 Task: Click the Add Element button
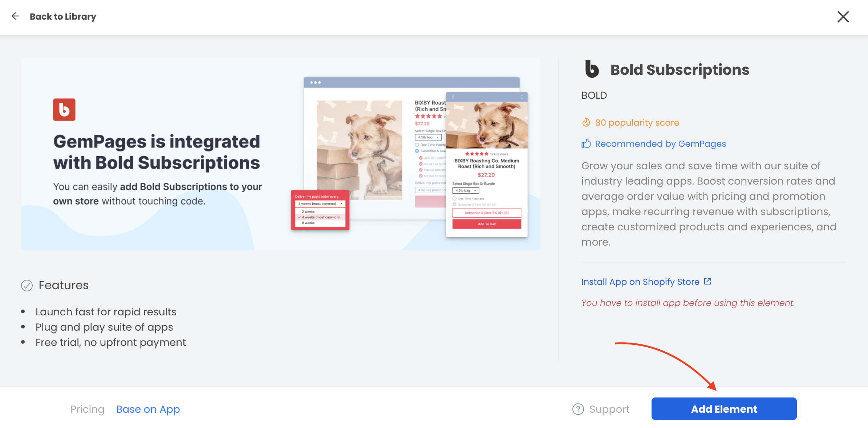724,409
